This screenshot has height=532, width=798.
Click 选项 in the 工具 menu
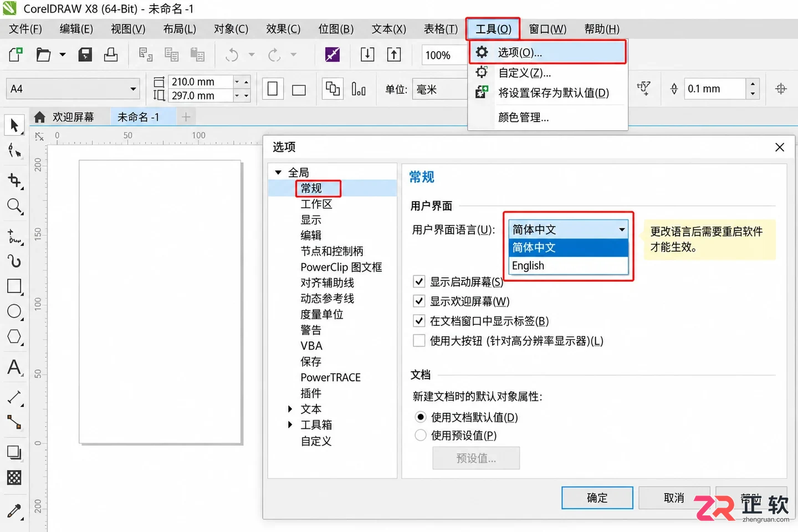coord(548,52)
